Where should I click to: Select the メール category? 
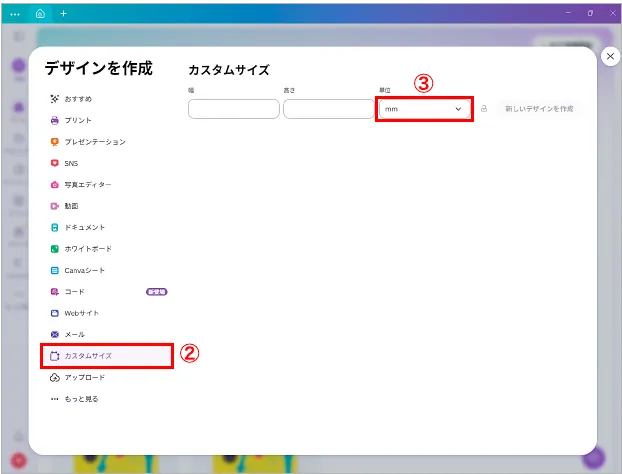click(107, 334)
